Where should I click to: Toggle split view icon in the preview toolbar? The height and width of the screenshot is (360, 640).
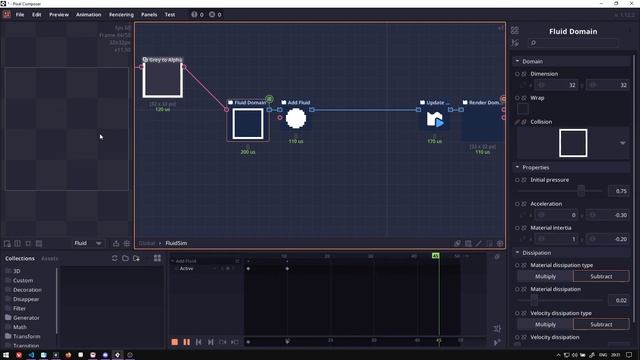(18, 244)
